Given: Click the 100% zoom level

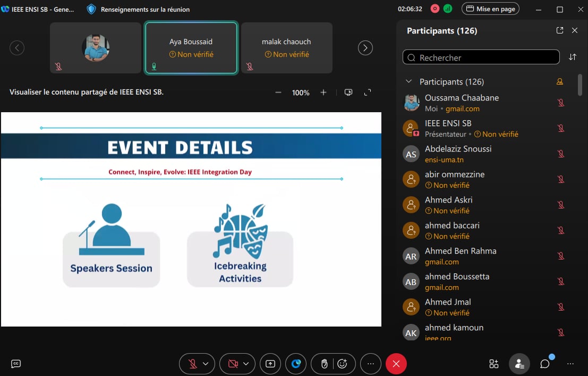Looking at the screenshot, I should [301, 93].
